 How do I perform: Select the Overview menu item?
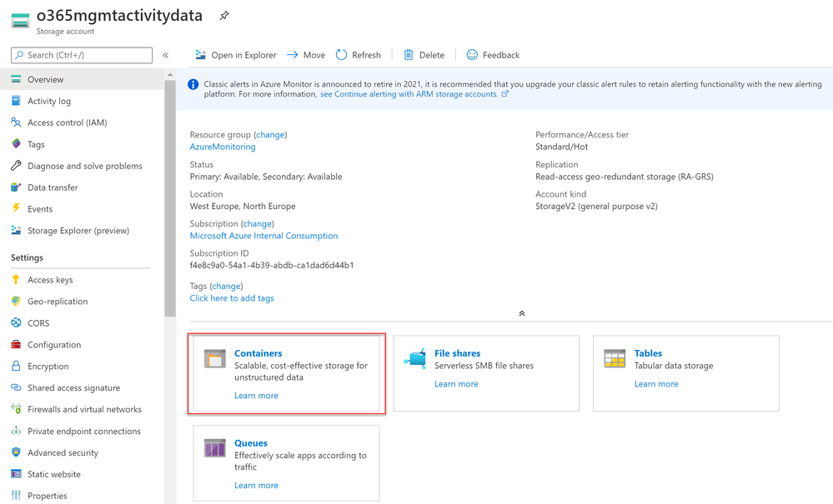point(82,80)
